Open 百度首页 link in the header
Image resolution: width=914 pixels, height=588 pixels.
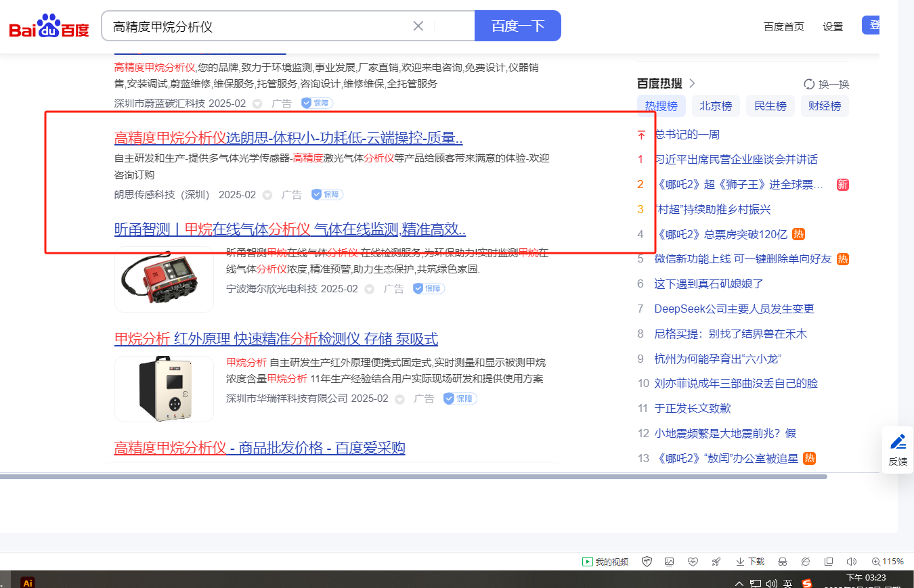784,27
